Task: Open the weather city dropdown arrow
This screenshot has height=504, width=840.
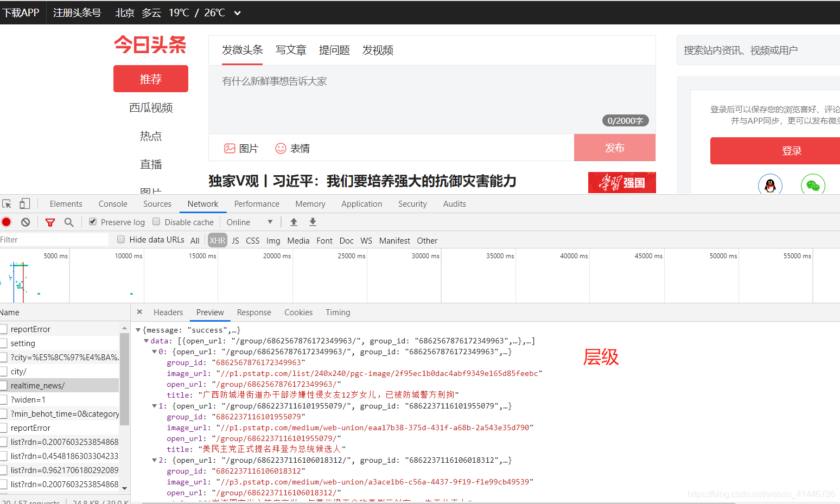Action: point(237,13)
